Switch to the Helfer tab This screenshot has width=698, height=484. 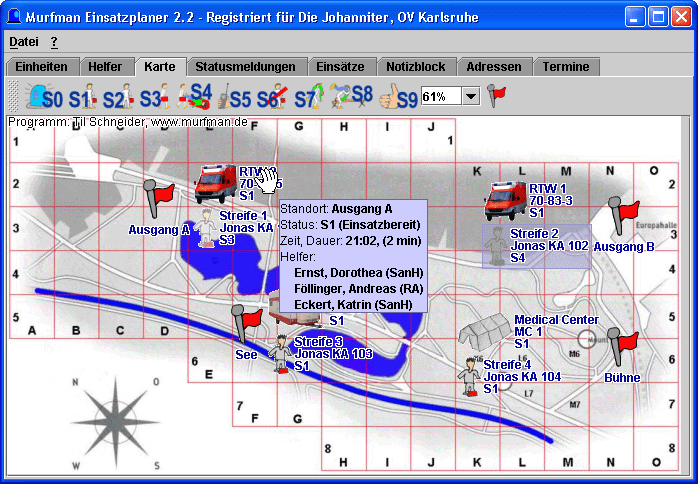105,67
